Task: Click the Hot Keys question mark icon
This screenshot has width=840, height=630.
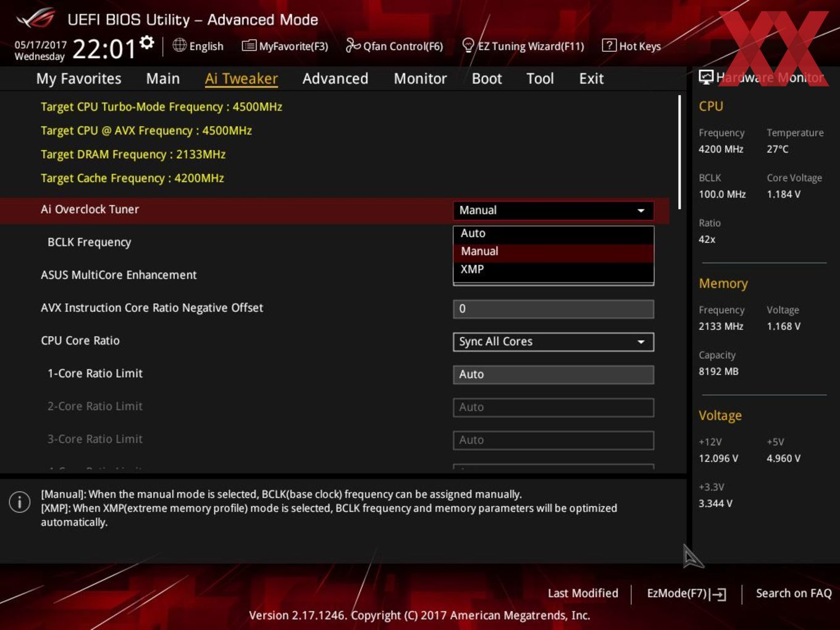Action: point(609,45)
